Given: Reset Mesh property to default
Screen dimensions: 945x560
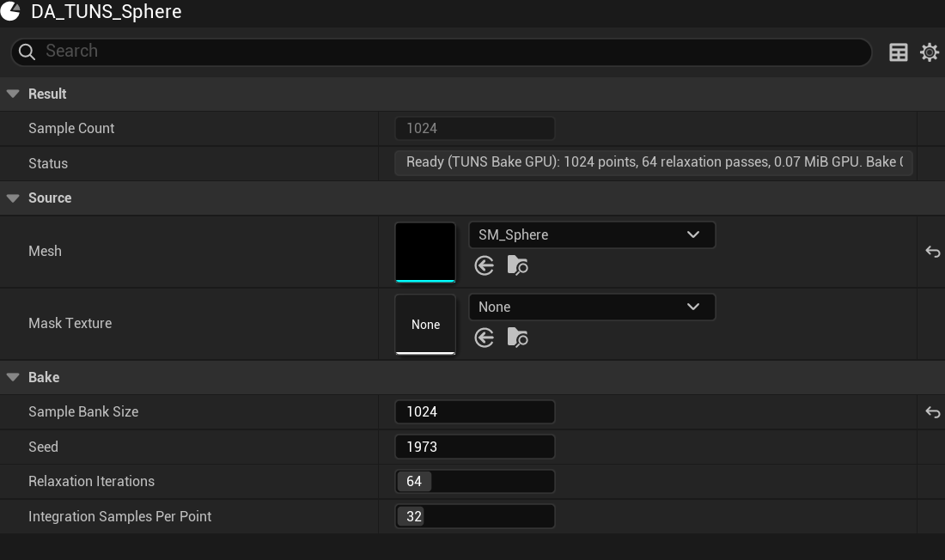Looking at the screenshot, I should point(932,252).
